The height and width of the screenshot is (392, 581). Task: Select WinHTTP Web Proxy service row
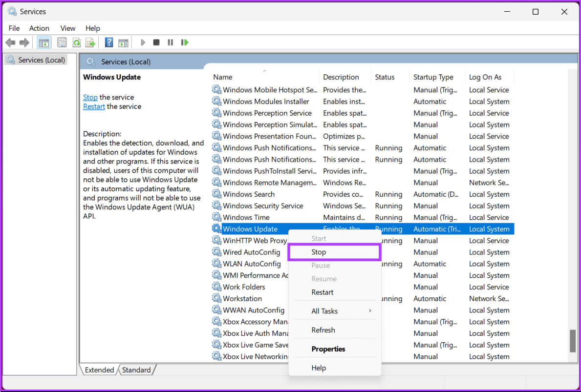(x=255, y=240)
